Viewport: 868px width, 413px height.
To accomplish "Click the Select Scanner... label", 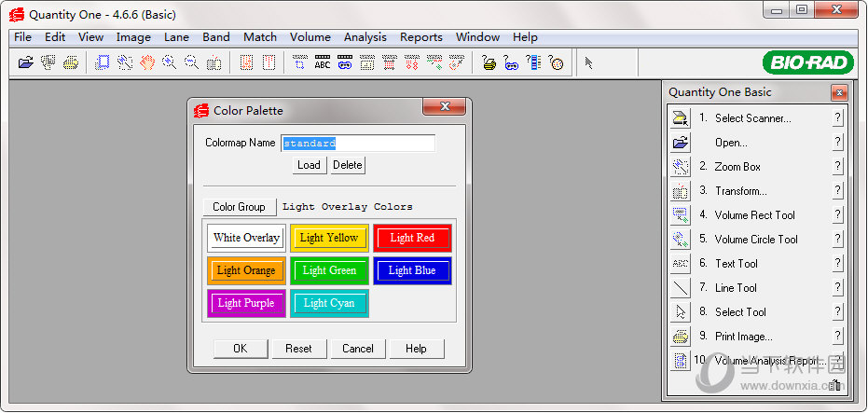I will [x=753, y=118].
